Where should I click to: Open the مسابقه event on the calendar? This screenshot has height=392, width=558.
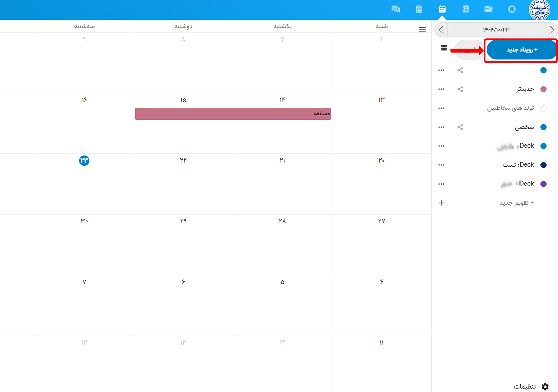(233, 114)
